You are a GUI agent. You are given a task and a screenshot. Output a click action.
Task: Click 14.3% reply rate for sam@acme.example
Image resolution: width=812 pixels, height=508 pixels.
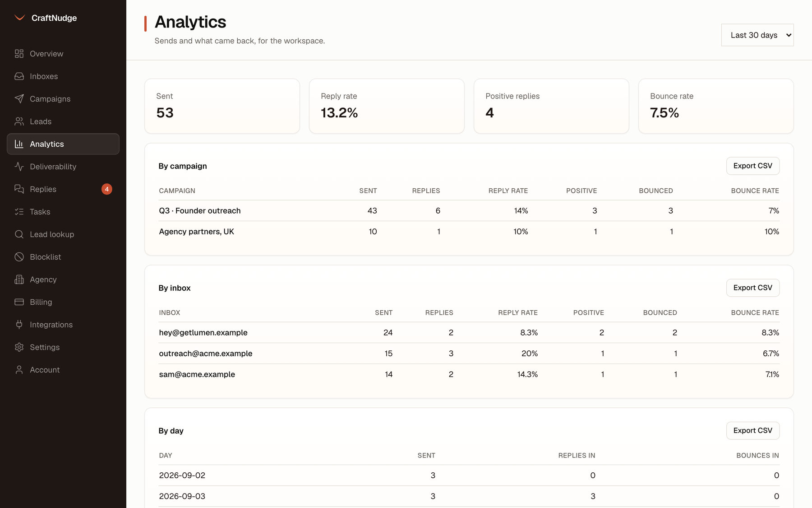527,374
